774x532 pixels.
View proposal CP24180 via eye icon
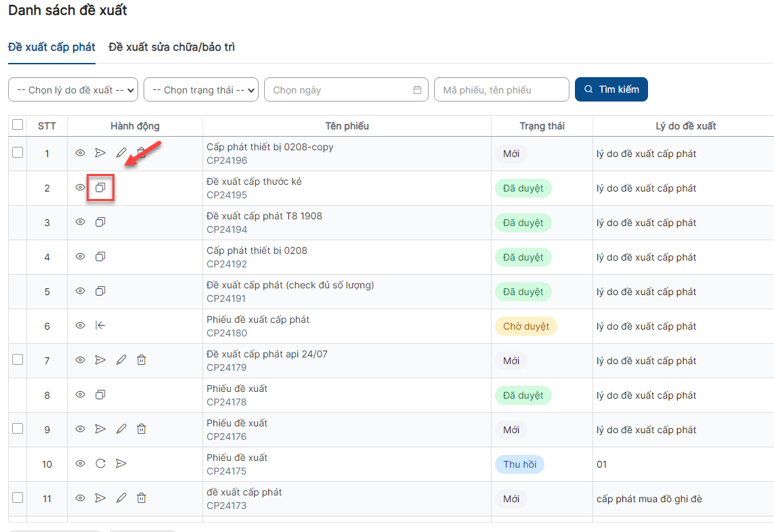[x=80, y=326]
